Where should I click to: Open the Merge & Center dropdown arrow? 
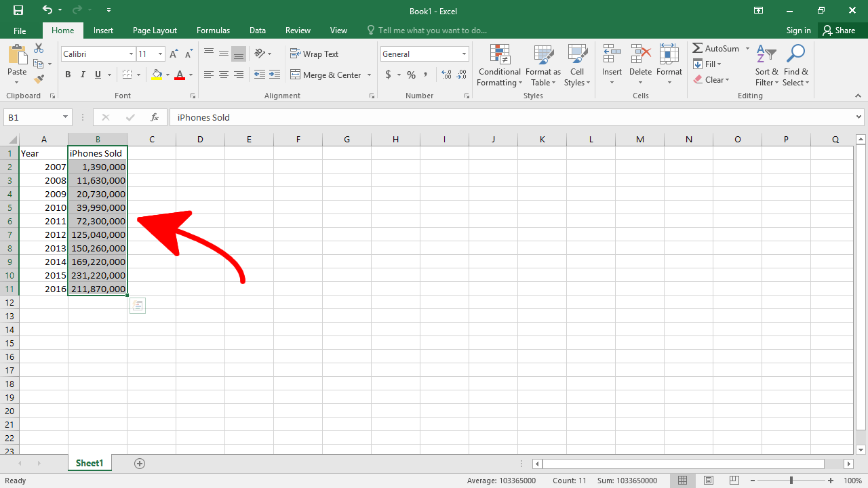(369, 75)
